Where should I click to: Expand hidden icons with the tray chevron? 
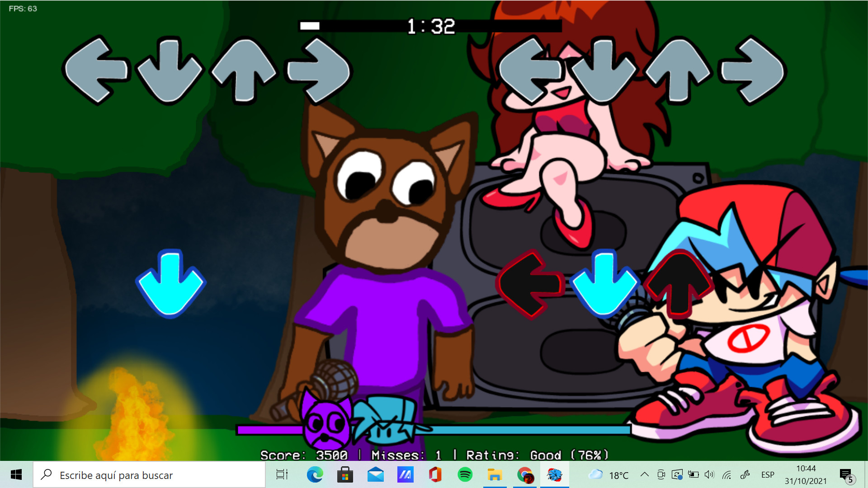point(644,475)
